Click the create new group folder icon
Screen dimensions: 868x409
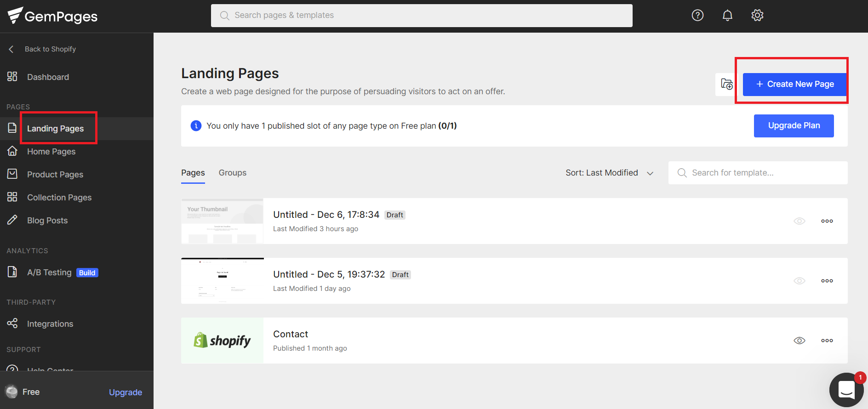(x=727, y=84)
